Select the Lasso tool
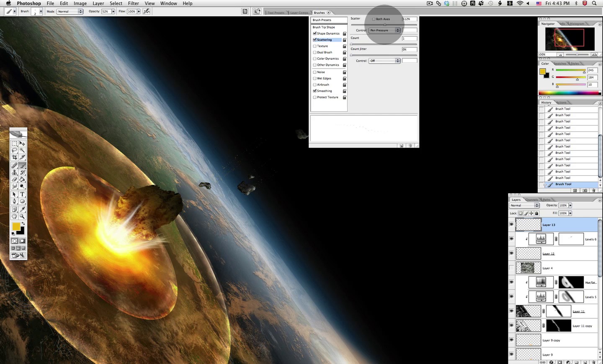The image size is (603, 364). pyautogui.click(x=14, y=150)
